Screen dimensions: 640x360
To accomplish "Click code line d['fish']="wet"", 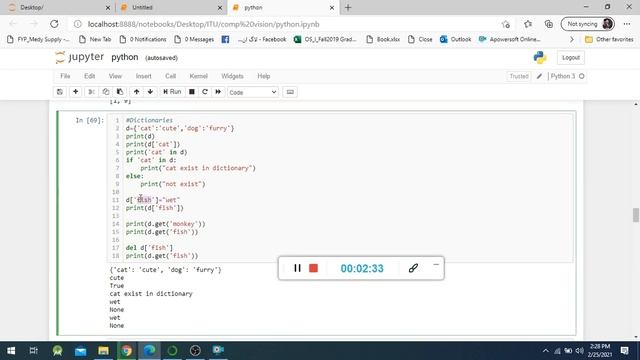I will click(153, 200).
